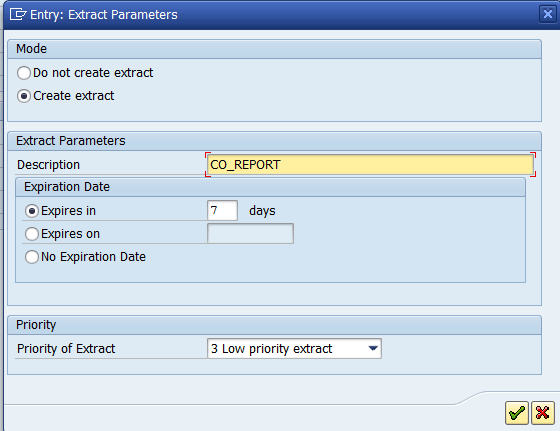Close the Extract Parameters dialog window
This screenshot has height=431, width=560.
(548, 14)
